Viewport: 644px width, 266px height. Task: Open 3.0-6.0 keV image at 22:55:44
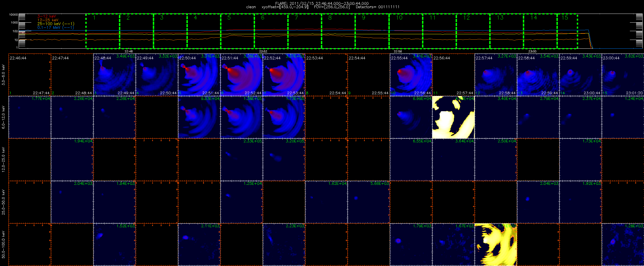[411, 75]
